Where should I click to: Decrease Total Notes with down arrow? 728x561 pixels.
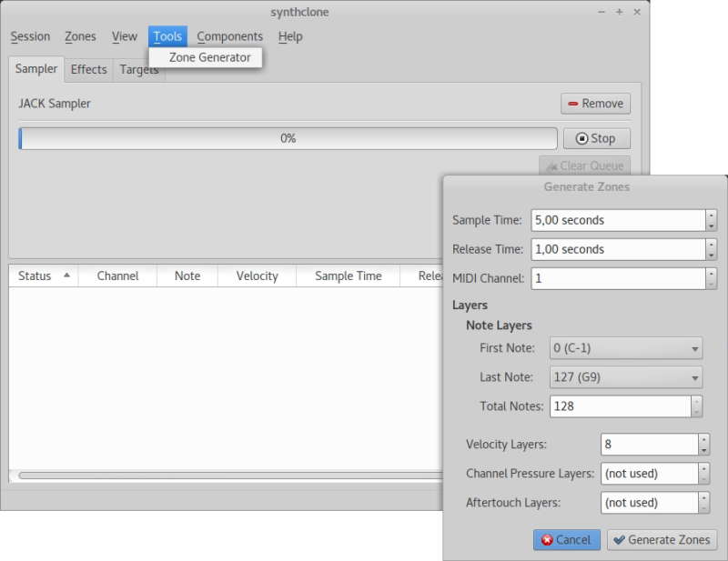click(696, 412)
